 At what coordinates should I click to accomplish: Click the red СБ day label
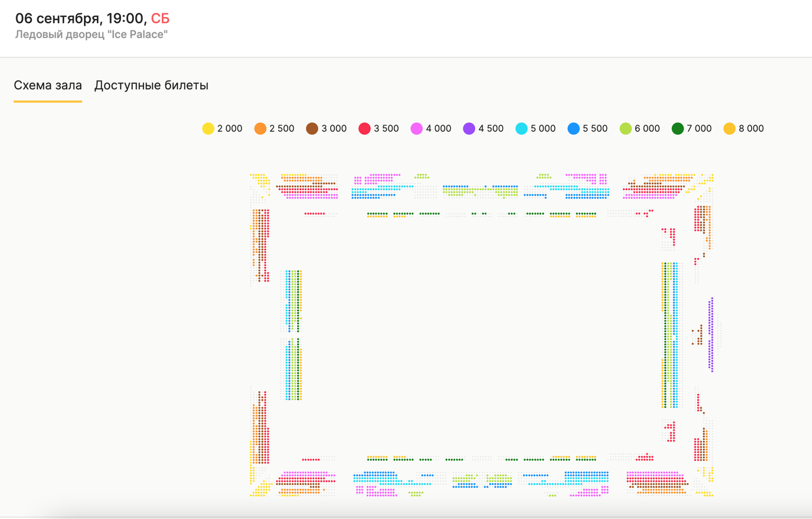click(x=160, y=18)
